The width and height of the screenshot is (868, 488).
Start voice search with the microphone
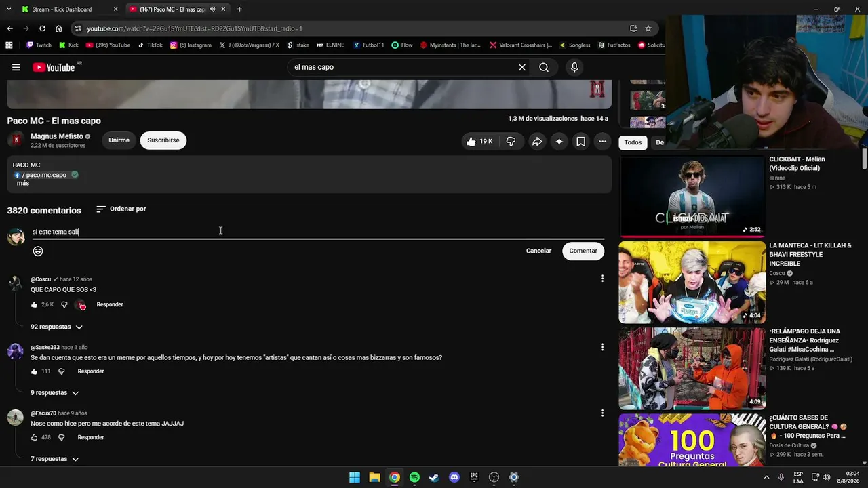[x=574, y=67]
